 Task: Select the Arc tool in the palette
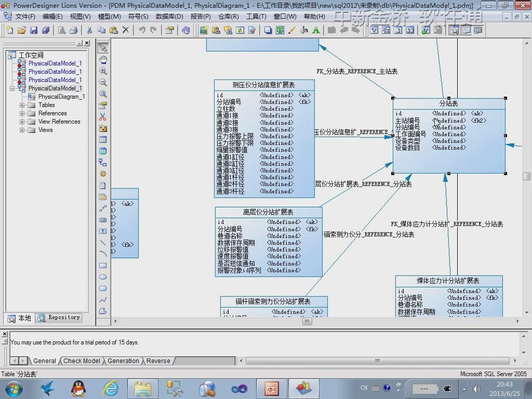(x=103, y=254)
